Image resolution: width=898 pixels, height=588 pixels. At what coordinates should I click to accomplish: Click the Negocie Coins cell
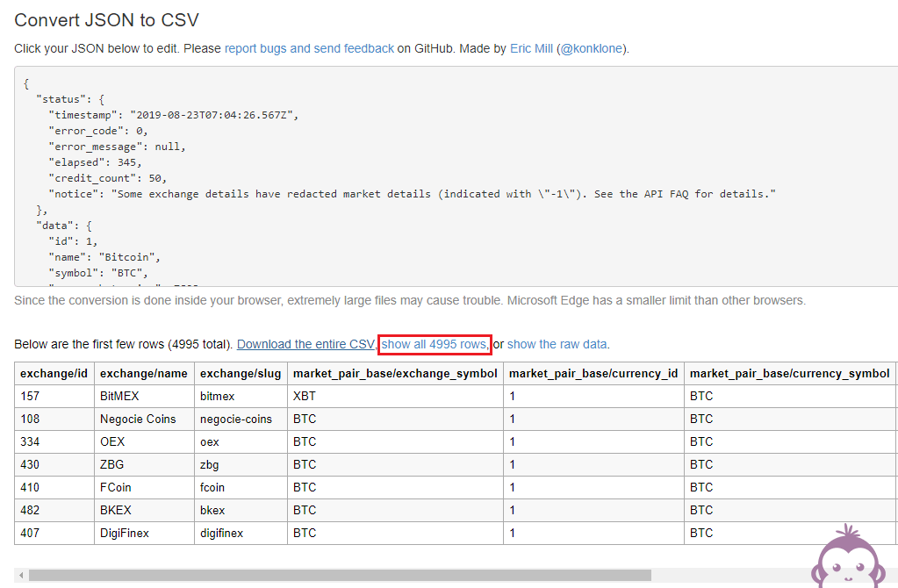coord(138,419)
